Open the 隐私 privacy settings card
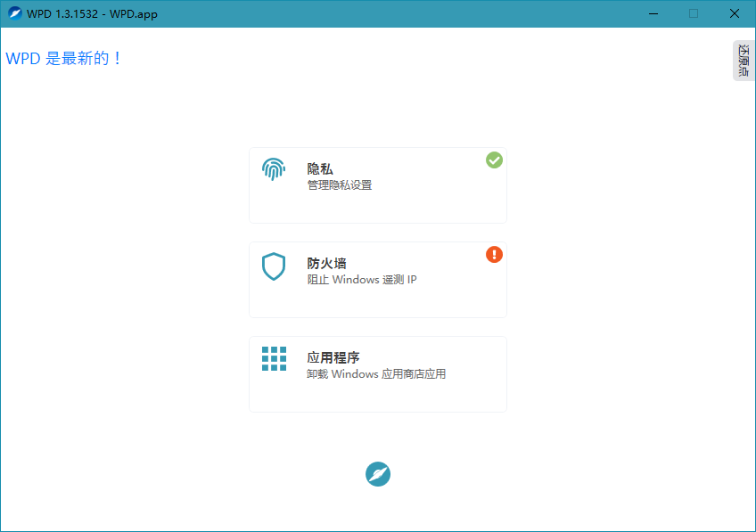 click(378, 185)
